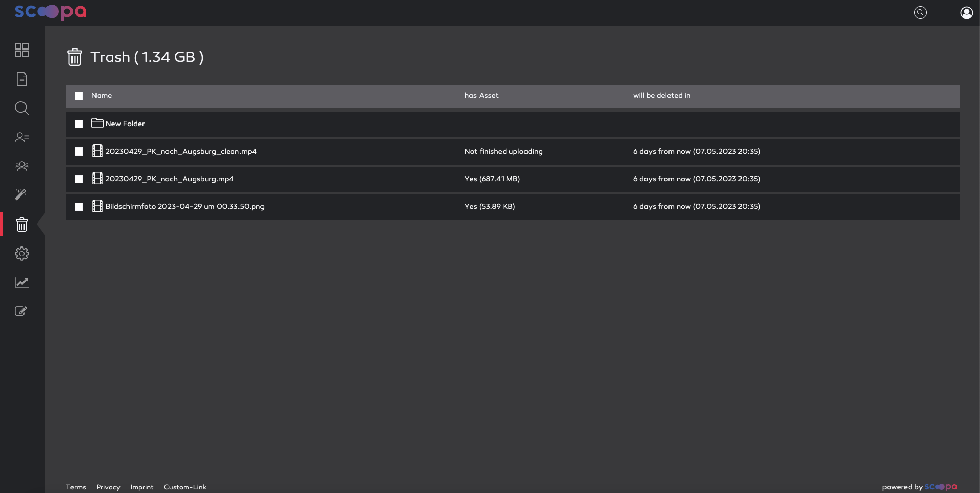980x493 pixels.
Task: Click the Trash (1.34 GB) title
Action: [x=147, y=57]
